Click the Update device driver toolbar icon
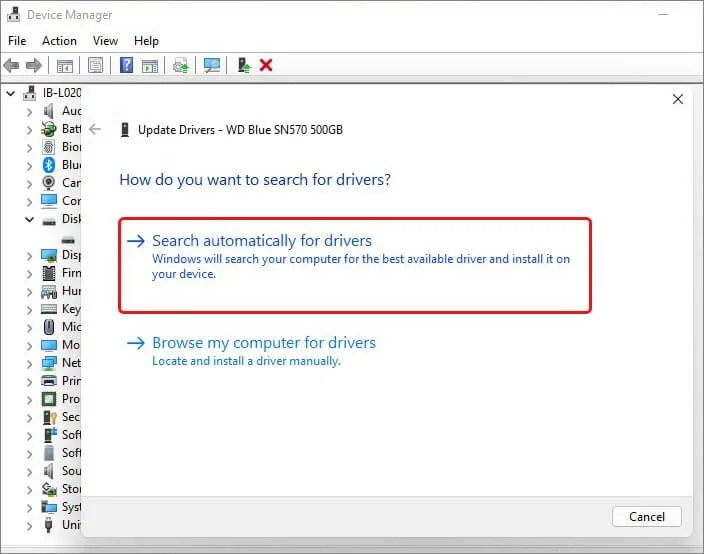 click(x=181, y=66)
